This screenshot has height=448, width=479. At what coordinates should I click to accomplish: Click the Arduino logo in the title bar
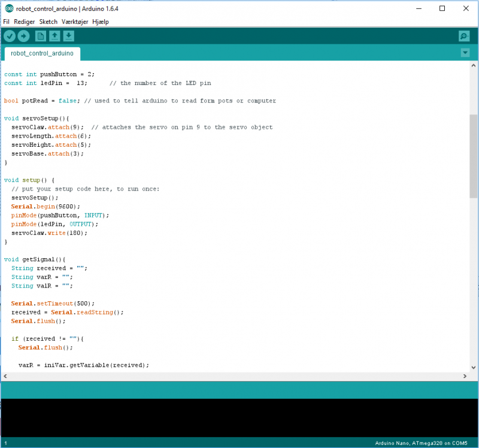pyautogui.click(x=9, y=8)
